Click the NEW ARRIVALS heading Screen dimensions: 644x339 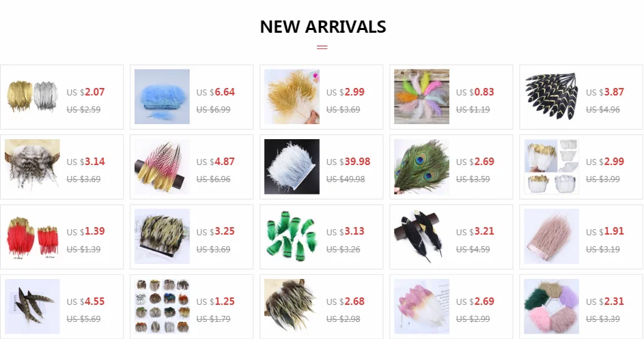point(323,27)
